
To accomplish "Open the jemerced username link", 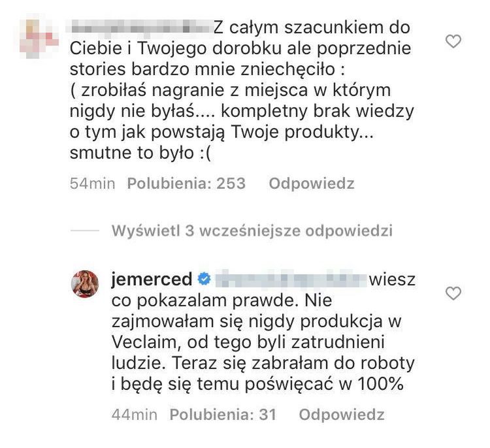I will [152, 280].
